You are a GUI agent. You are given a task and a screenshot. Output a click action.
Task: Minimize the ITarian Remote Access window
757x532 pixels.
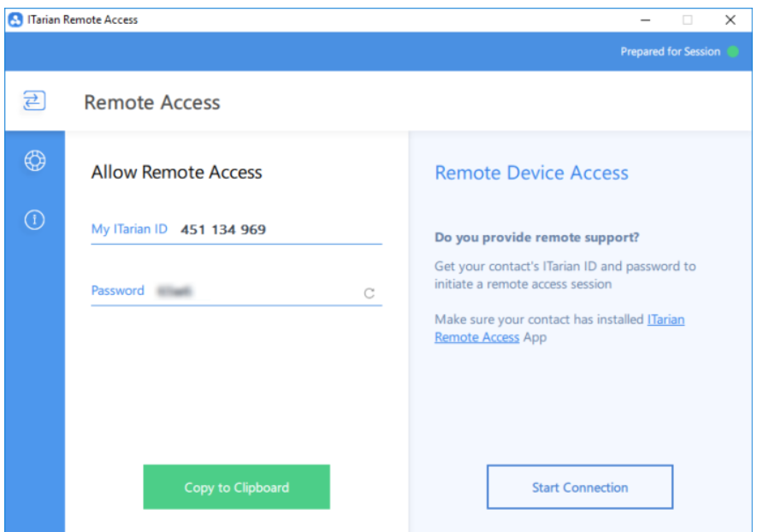(645, 20)
